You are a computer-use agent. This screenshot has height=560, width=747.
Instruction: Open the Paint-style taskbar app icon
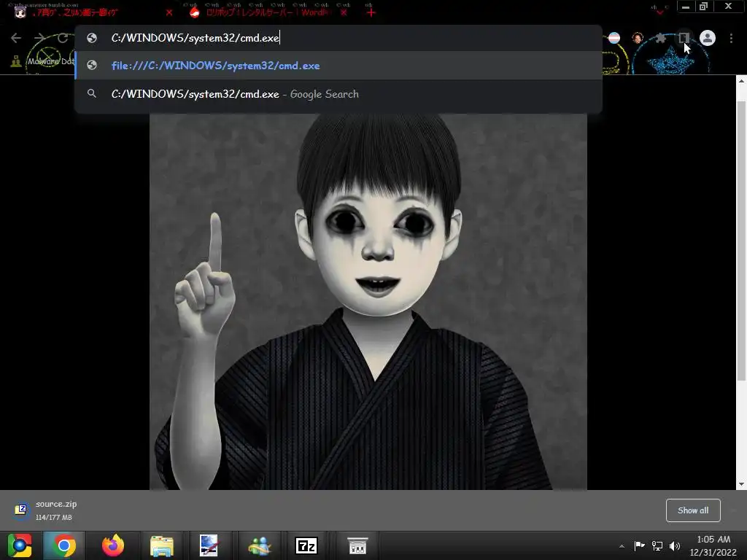(x=209, y=545)
